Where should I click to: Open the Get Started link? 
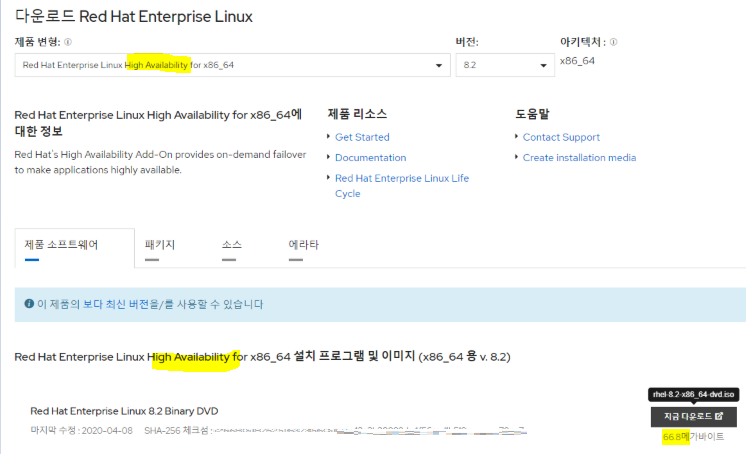[x=362, y=137]
